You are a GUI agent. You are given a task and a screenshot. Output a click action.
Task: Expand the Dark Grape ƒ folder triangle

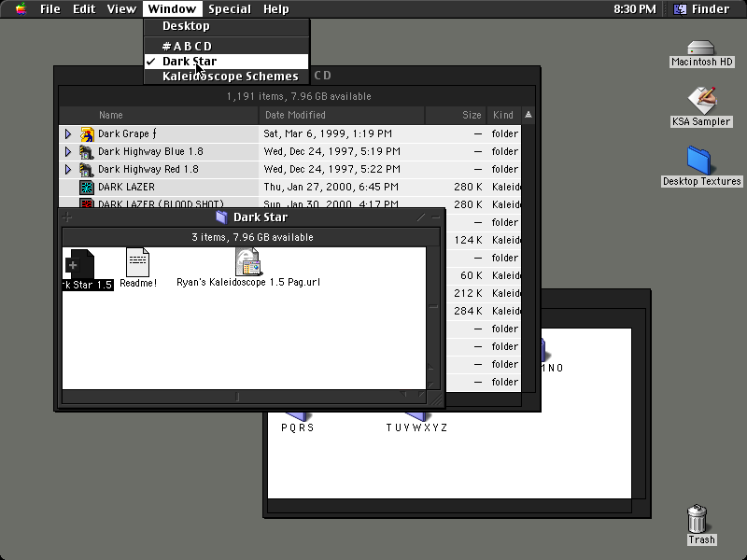tap(68, 134)
